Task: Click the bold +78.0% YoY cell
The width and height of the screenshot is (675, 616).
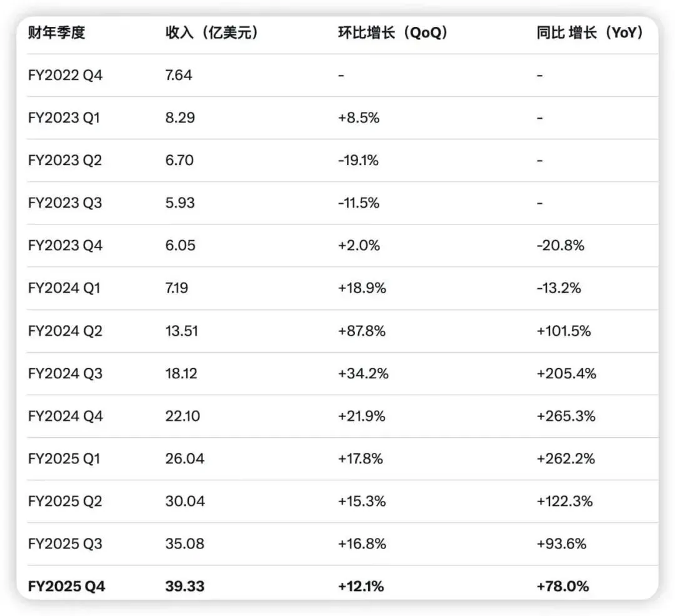Action: coord(562,587)
